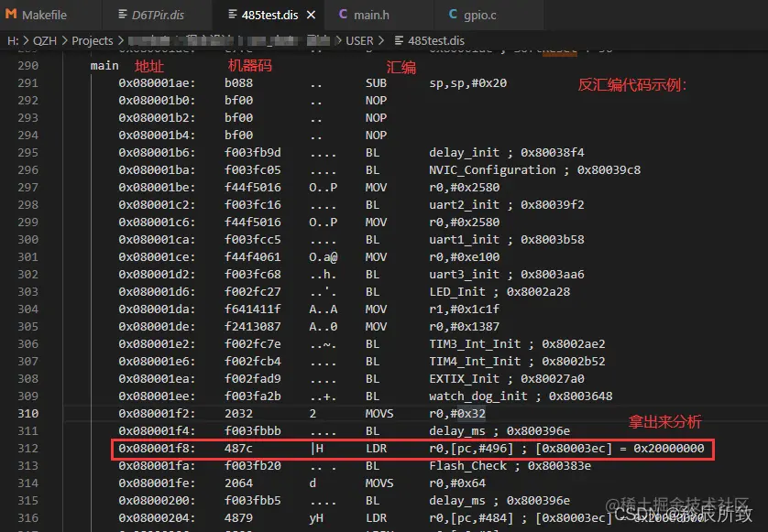Viewport: 768px width, 532px height.
Task: Click delay_ms ; 0x800396e on line 311
Action: tap(499, 431)
